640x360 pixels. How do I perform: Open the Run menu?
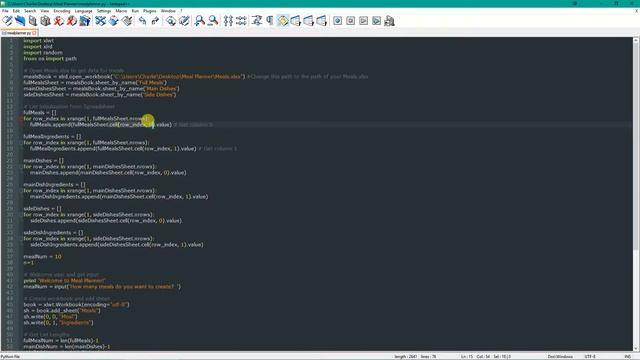135,11
